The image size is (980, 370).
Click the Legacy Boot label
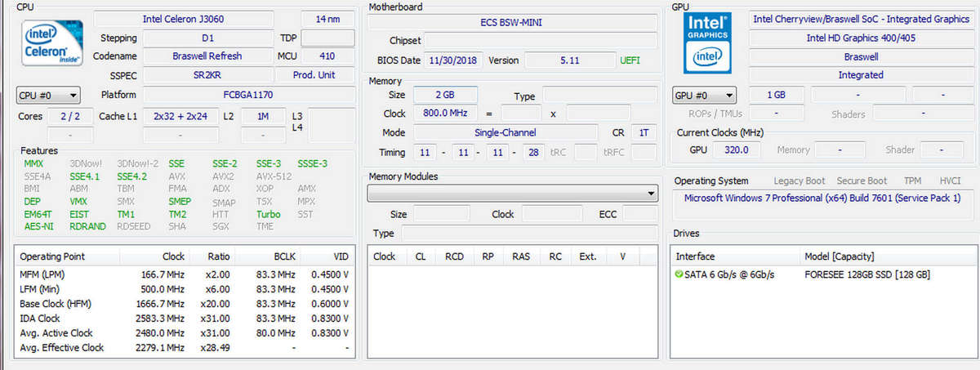[x=800, y=181]
